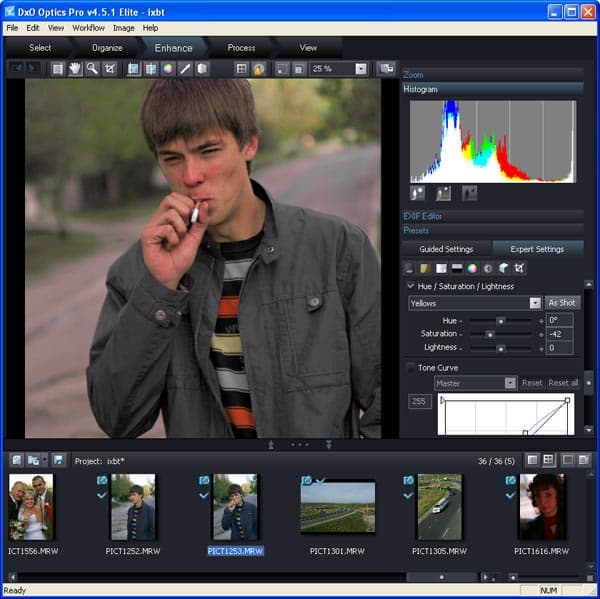Image resolution: width=600 pixels, height=599 pixels.
Task: Click the Reset tone curve button
Action: click(x=532, y=383)
